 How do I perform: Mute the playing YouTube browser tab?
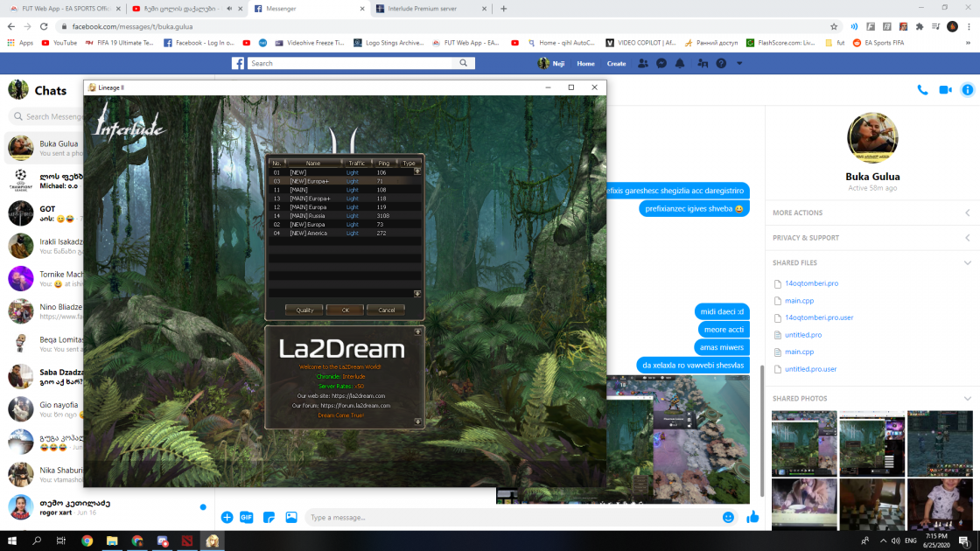229,9
